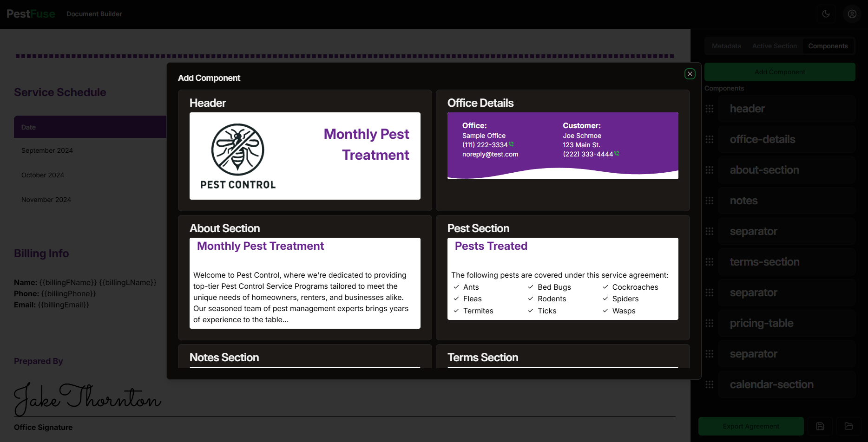Click the PestFuse logo
The width and height of the screenshot is (868, 442).
(31, 14)
